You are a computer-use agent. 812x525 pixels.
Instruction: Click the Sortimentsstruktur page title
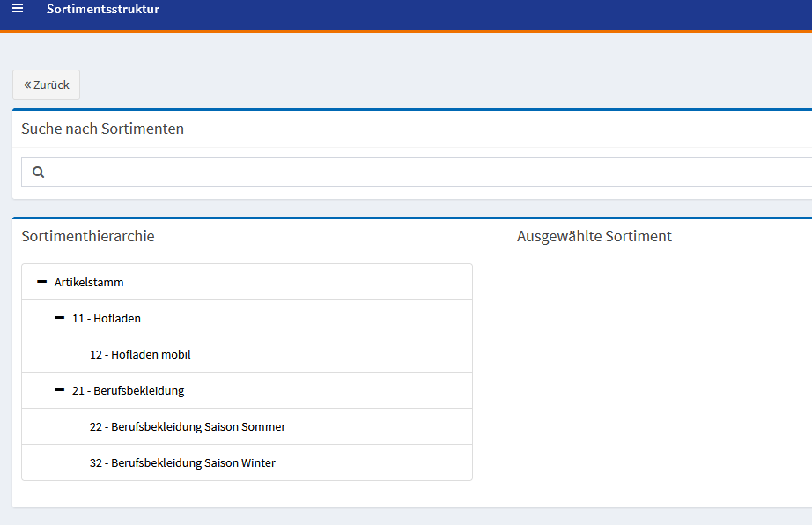103,10
